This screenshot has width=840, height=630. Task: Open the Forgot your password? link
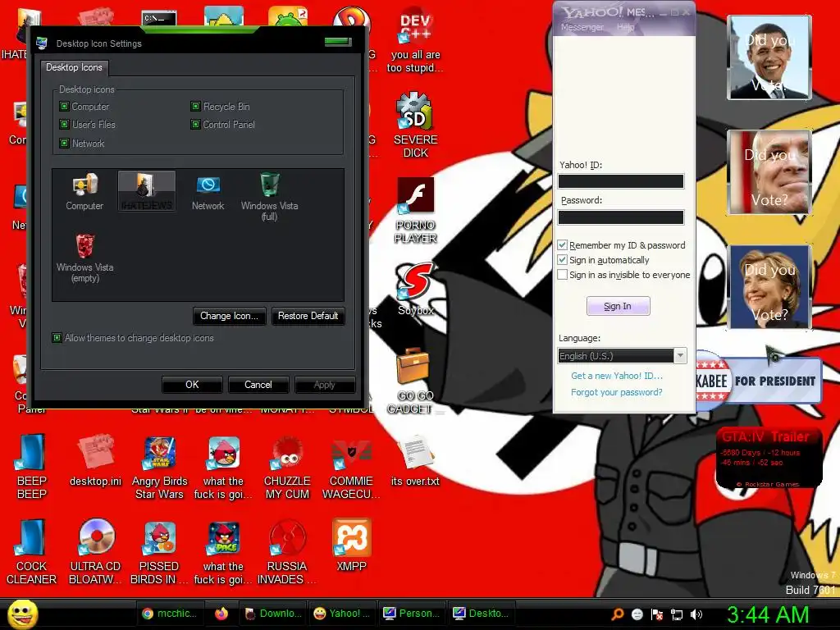tap(617, 392)
